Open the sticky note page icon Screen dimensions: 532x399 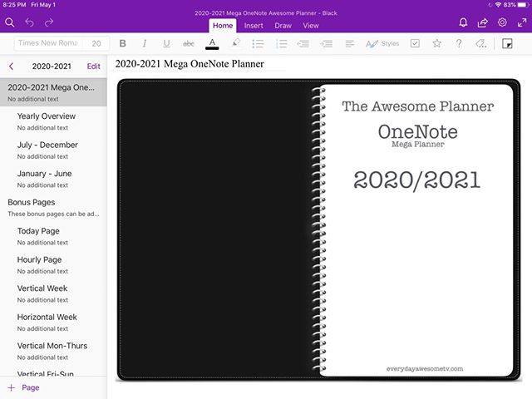coord(507,43)
